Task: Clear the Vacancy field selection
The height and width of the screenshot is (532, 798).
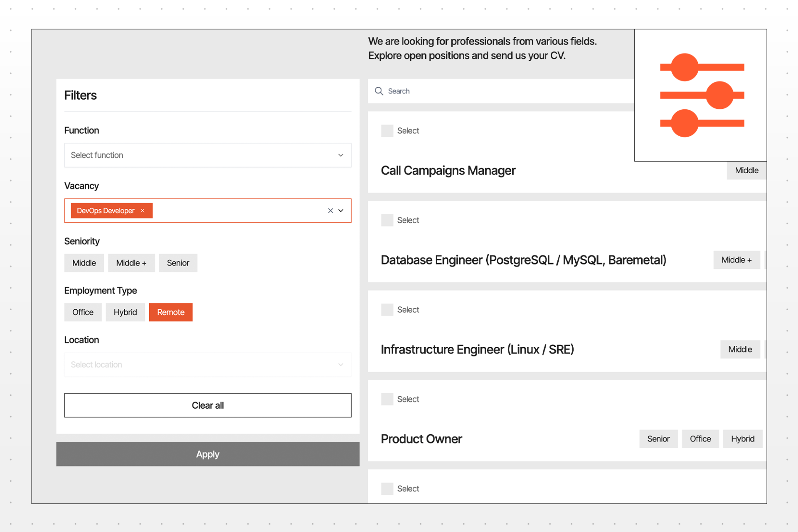Action: click(330, 211)
